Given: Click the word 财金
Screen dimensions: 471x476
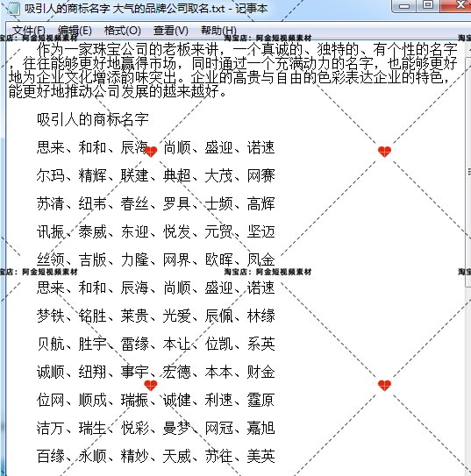Looking at the screenshot, I should 260,372.
